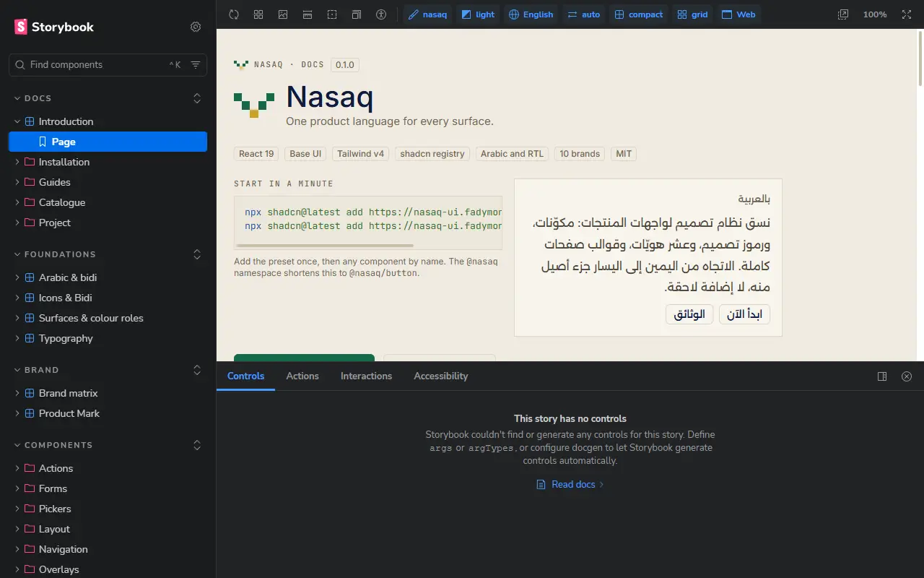Toggle the dashed outline icon

[332, 14]
